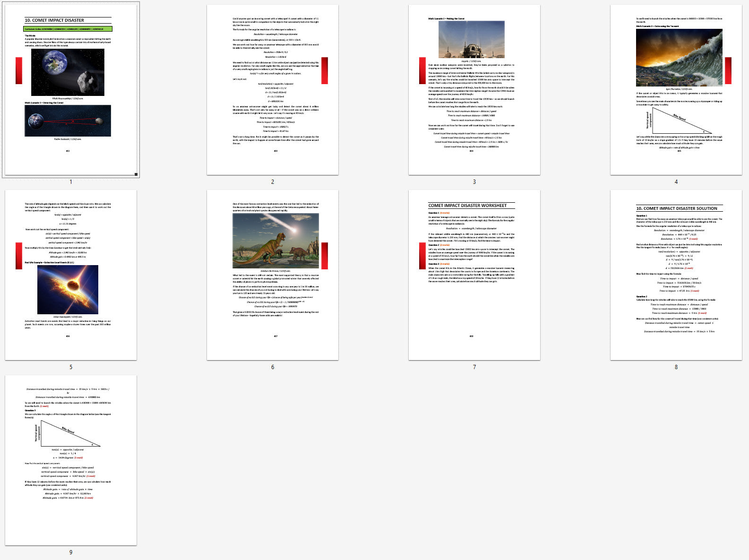The image size is (749, 560).
Task: Select page 5 thumbnail with the fiery impact image
Action: click(71, 275)
